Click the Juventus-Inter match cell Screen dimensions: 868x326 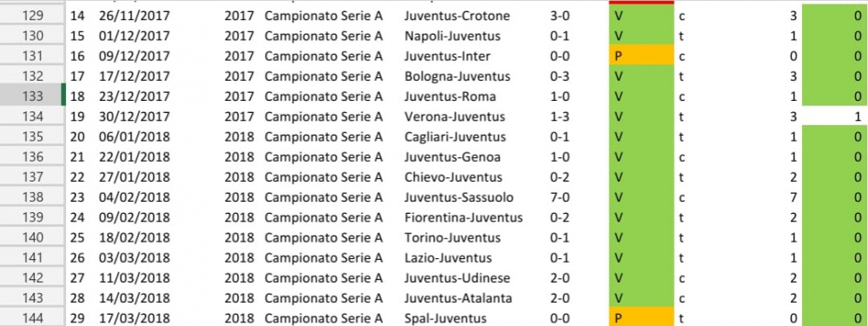[x=447, y=56]
